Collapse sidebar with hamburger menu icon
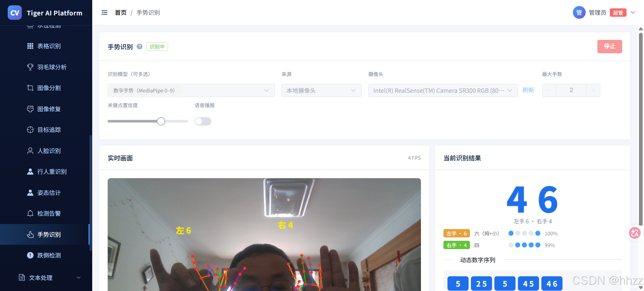 click(x=104, y=12)
